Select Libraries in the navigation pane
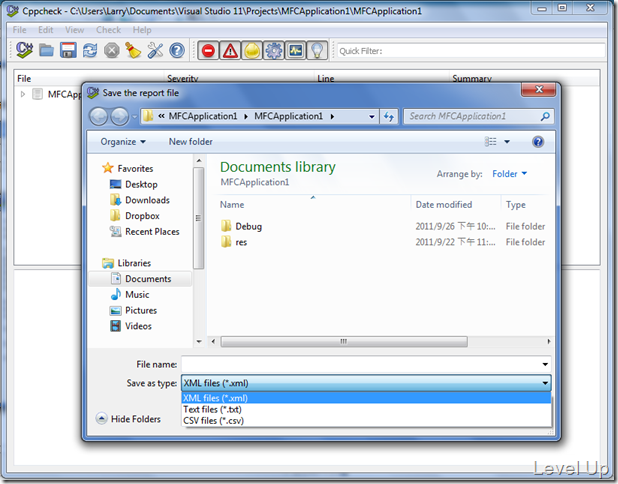 coord(134,263)
